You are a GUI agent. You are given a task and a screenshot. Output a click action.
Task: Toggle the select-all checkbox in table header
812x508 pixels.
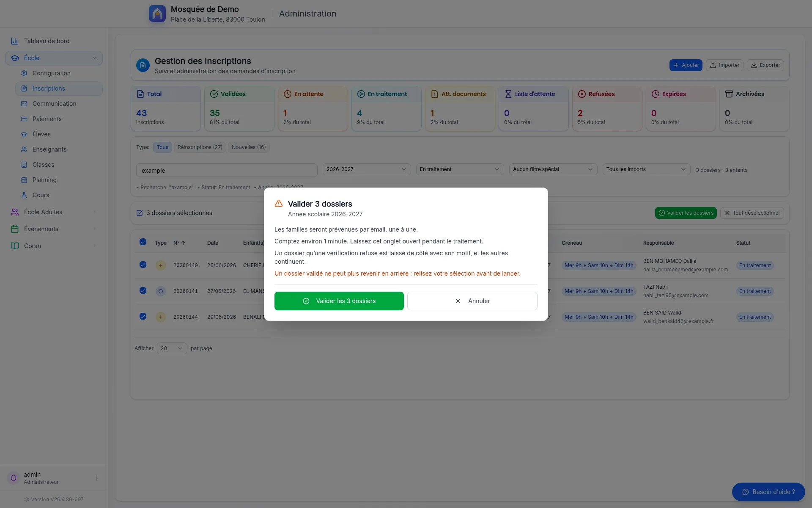[143, 242]
